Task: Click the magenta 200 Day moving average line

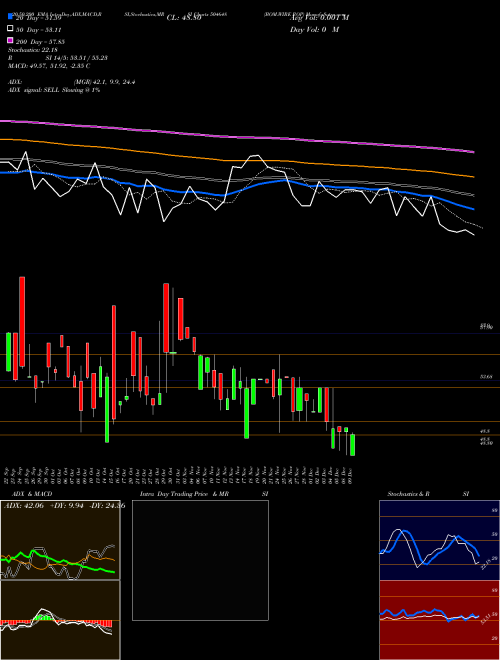Action: [237, 136]
